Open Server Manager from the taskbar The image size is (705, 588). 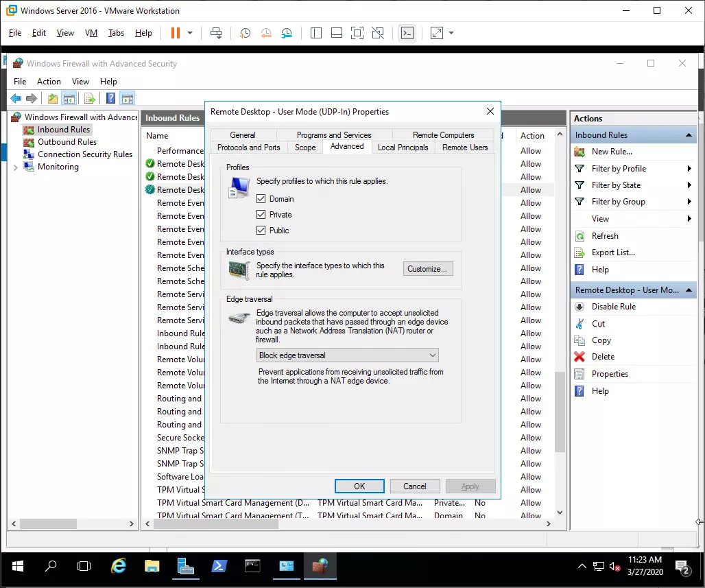(x=186, y=565)
